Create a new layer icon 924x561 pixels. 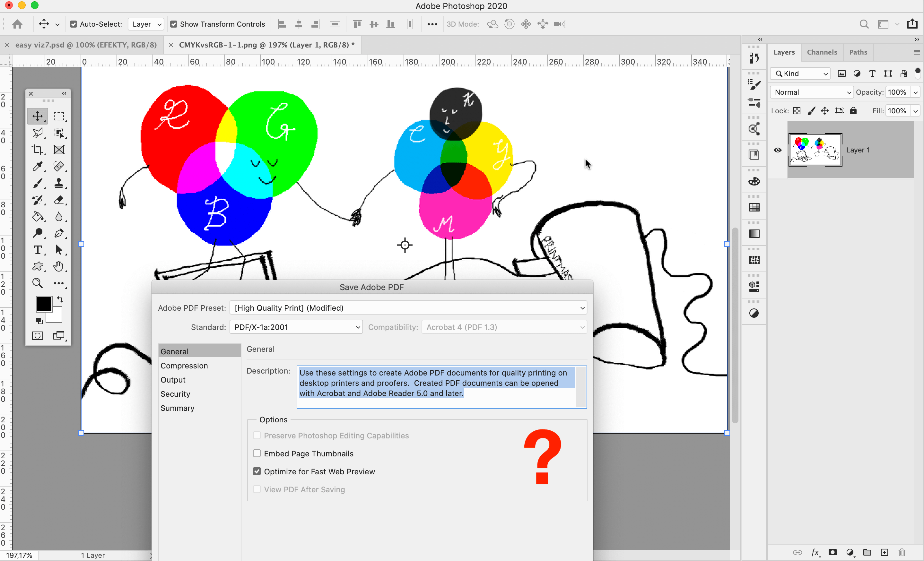click(885, 552)
